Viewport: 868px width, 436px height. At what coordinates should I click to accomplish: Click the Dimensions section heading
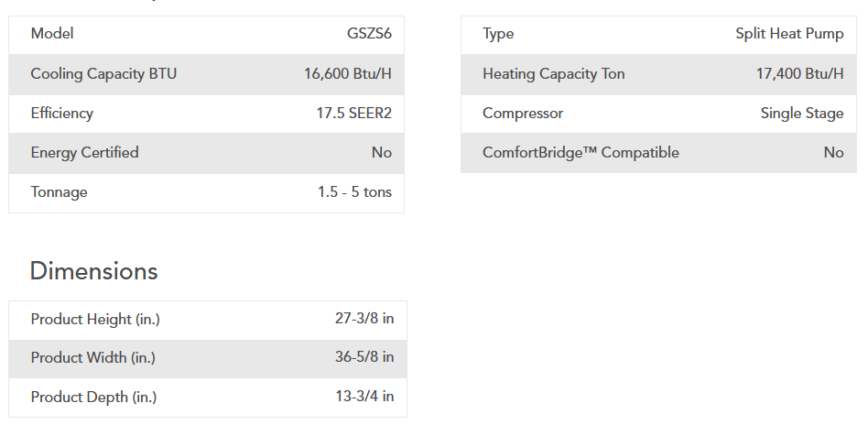click(93, 271)
